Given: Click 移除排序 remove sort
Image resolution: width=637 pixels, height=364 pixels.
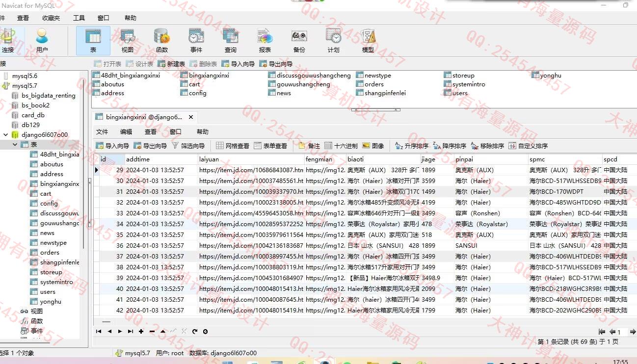Looking at the screenshot, I should [x=487, y=146].
